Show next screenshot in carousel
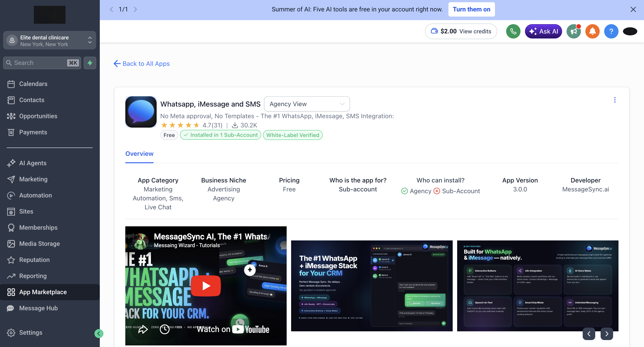Image resolution: width=644 pixels, height=347 pixels. click(x=607, y=334)
